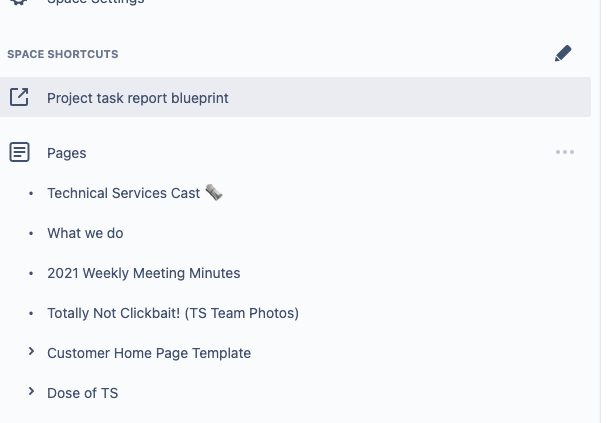
Task: Expand the Dose of TS chevron
Action: coord(31,391)
